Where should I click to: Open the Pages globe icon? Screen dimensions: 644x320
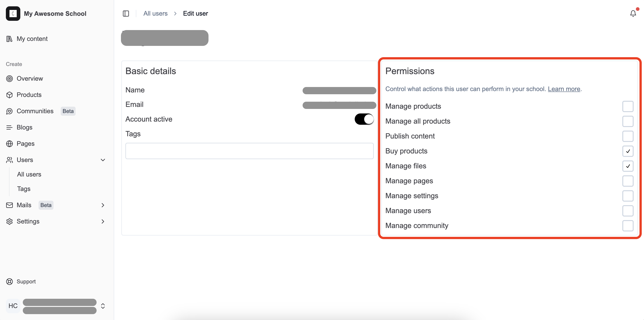pos(9,144)
